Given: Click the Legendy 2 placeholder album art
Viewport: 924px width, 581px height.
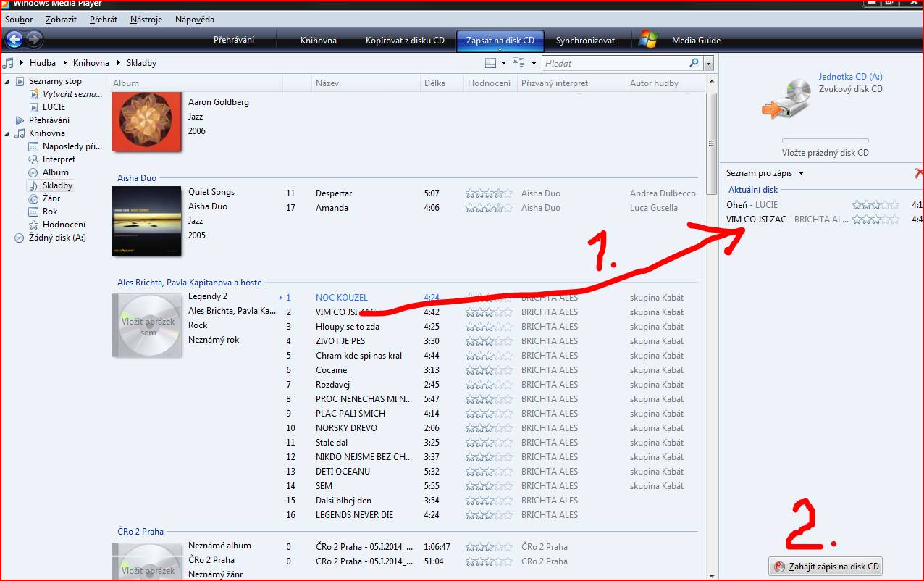Looking at the screenshot, I should [x=146, y=325].
